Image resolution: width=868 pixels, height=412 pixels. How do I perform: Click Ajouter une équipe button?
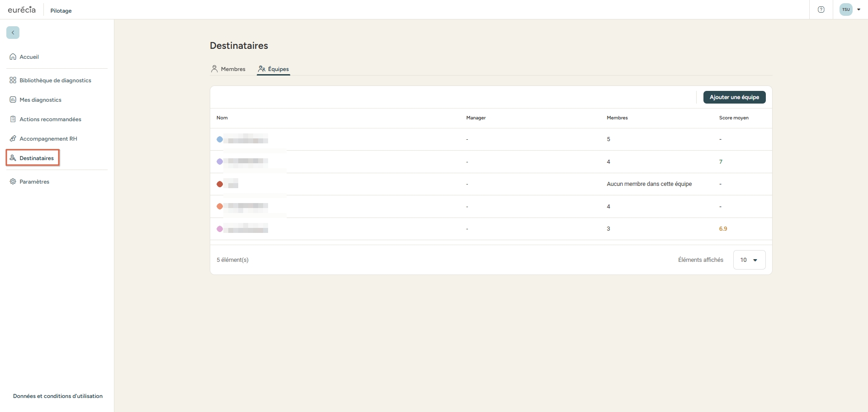point(734,97)
